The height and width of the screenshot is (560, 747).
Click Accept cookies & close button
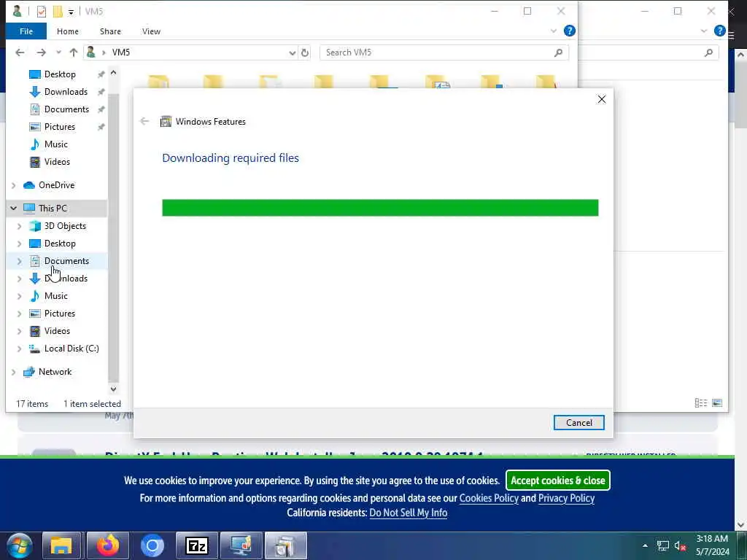[558, 481]
